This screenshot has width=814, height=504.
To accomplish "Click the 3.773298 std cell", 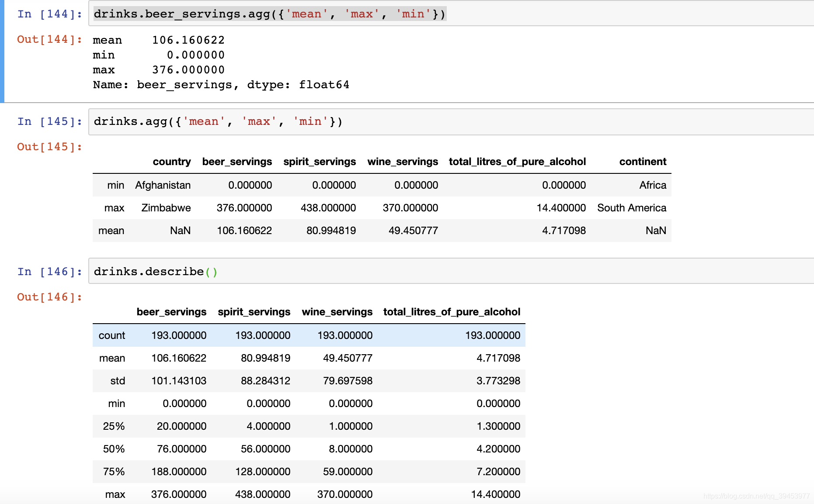I will tap(498, 381).
